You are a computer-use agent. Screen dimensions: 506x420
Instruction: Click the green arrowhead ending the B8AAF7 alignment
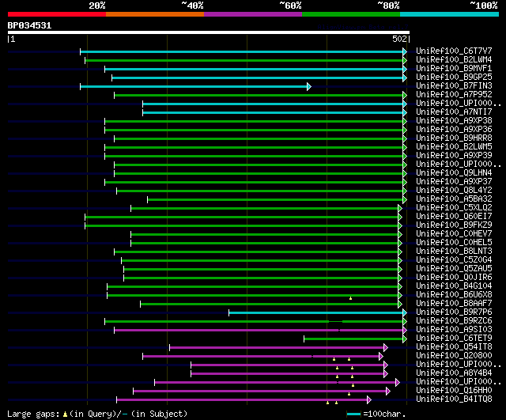[x=400, y=304]
